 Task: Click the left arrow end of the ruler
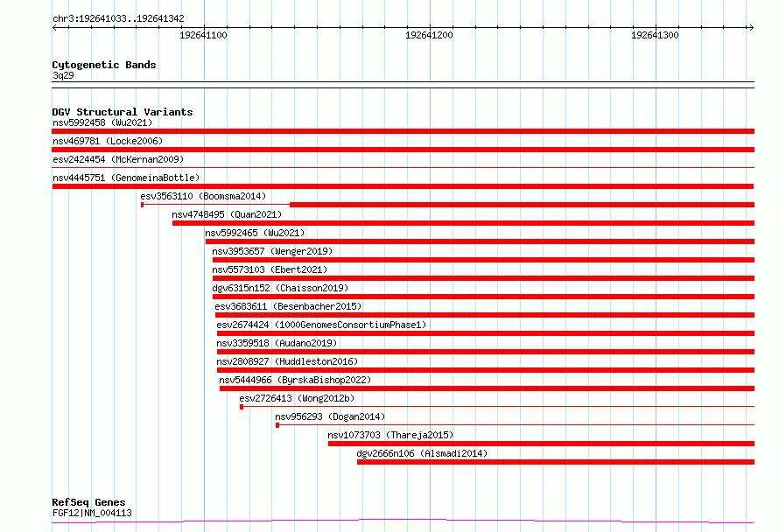pos(55,28)
